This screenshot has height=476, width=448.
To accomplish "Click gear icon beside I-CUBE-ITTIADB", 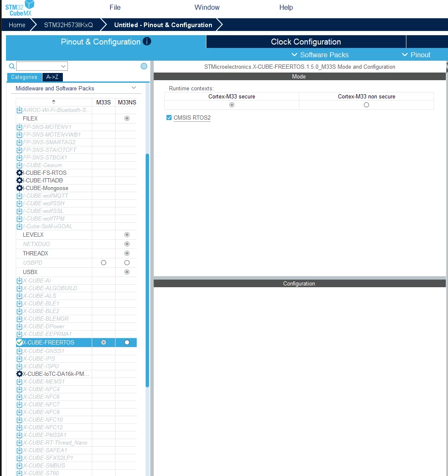I will 20,180.
